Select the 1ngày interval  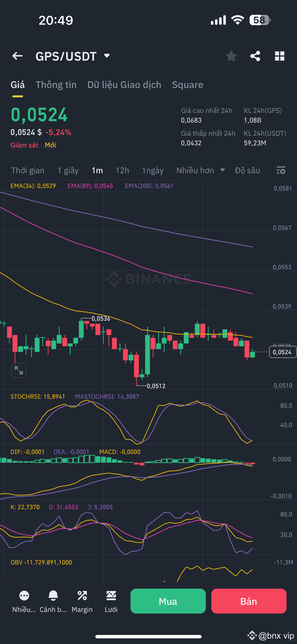(x=153, y=170)
